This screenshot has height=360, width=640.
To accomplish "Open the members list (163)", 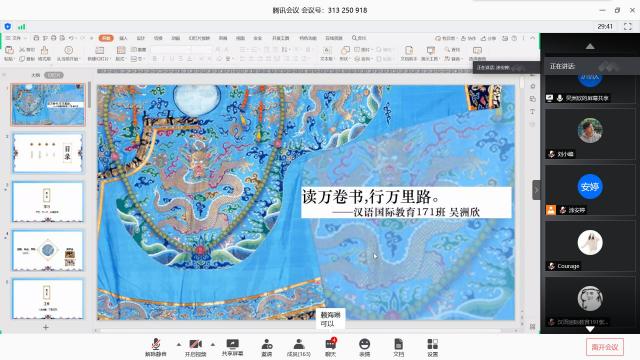I will [299, 347].
